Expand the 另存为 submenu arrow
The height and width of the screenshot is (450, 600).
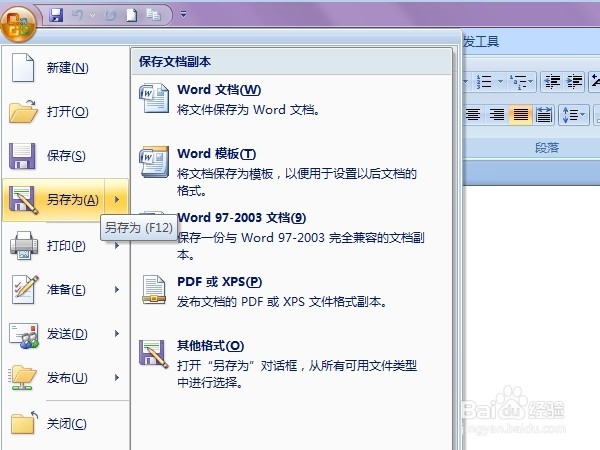coord(117,200)
